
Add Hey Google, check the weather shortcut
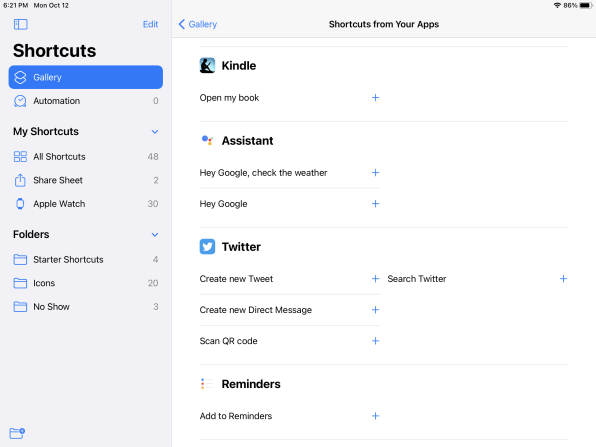(x=375, y=173)
